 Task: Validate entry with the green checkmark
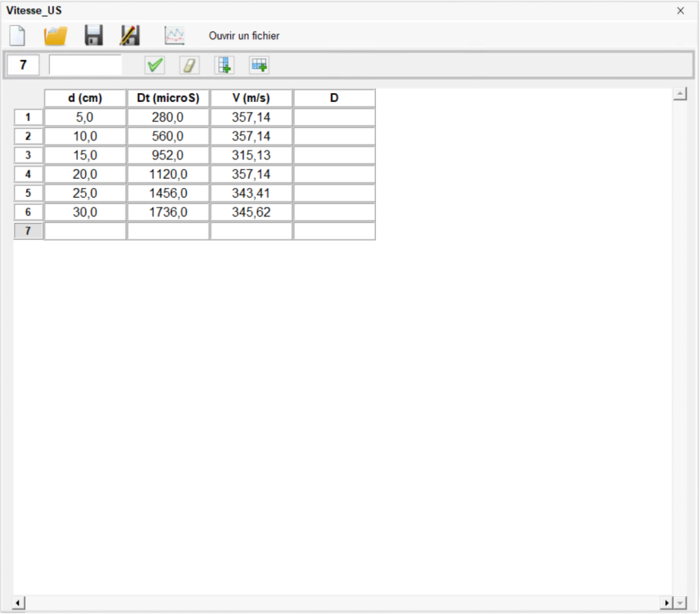[x=155, y=65]
